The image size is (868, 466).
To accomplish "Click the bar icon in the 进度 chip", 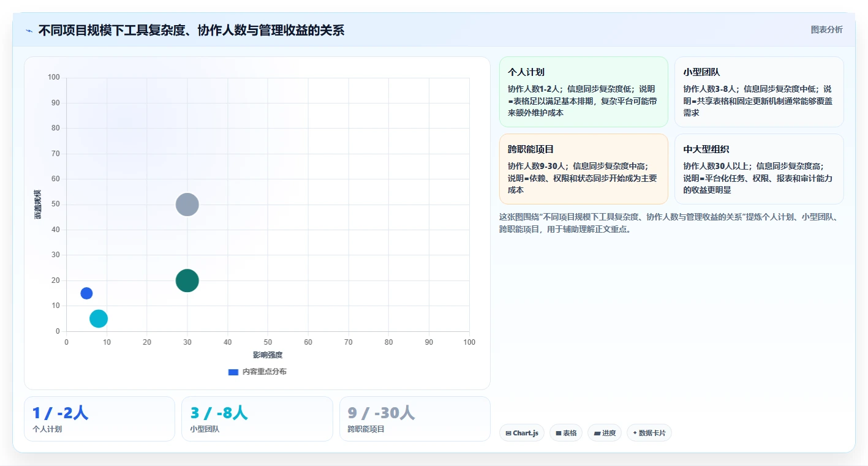I will point(597,433).
